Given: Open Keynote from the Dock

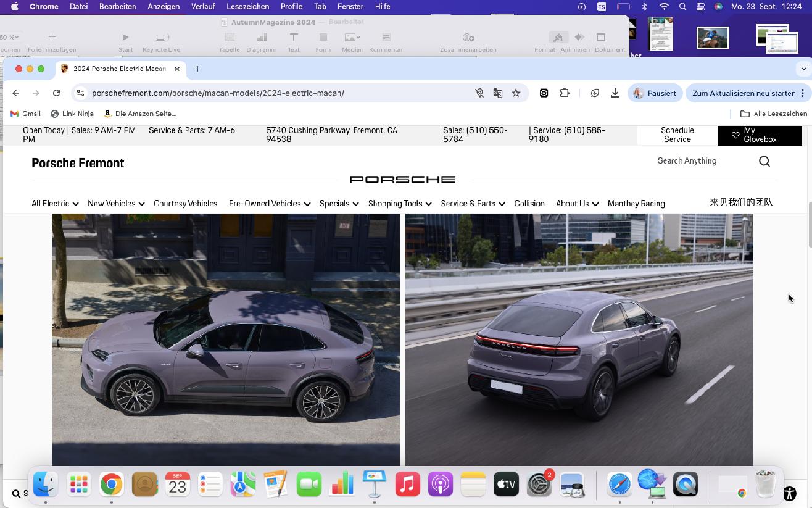Looking at the screenshot, I should click(x=375, y=485).
